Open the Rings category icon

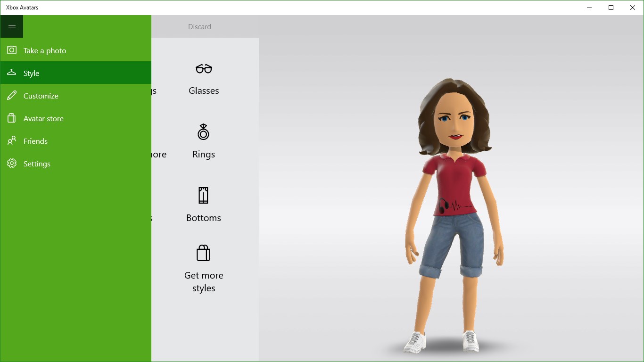(x=204, y=132)
